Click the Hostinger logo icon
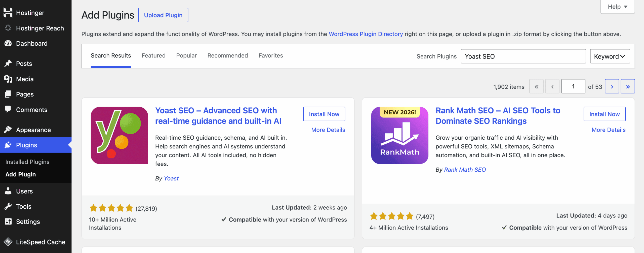Screen dimensions: 644x253 click(8, 13)
